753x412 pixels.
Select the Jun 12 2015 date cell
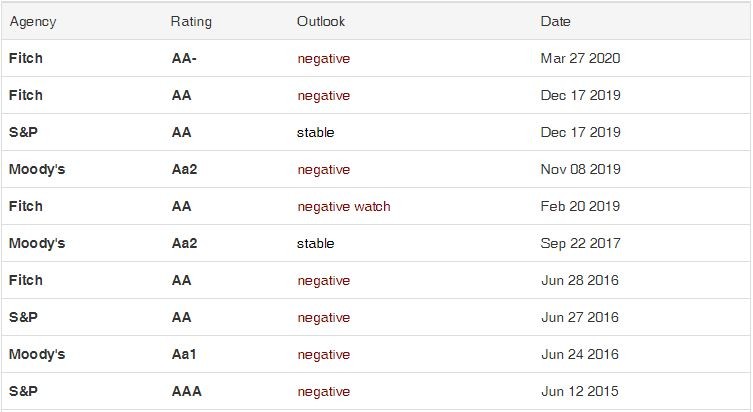point(580,391)
